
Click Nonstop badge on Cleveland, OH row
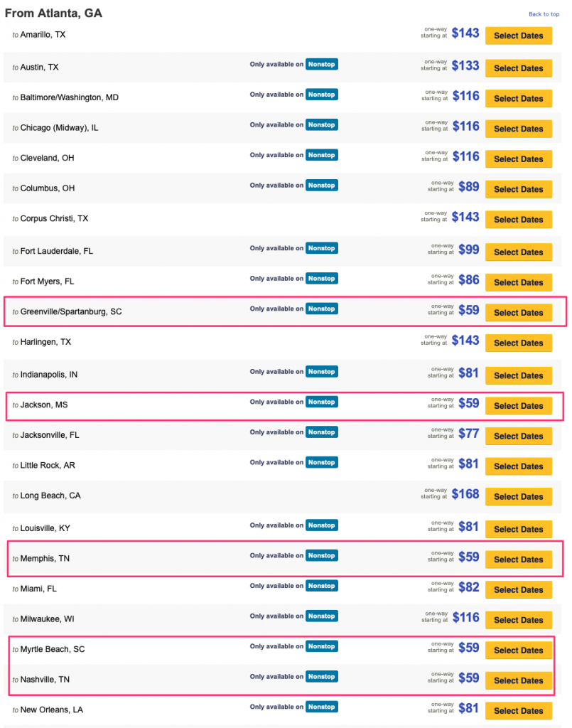(x=321, y=155)
